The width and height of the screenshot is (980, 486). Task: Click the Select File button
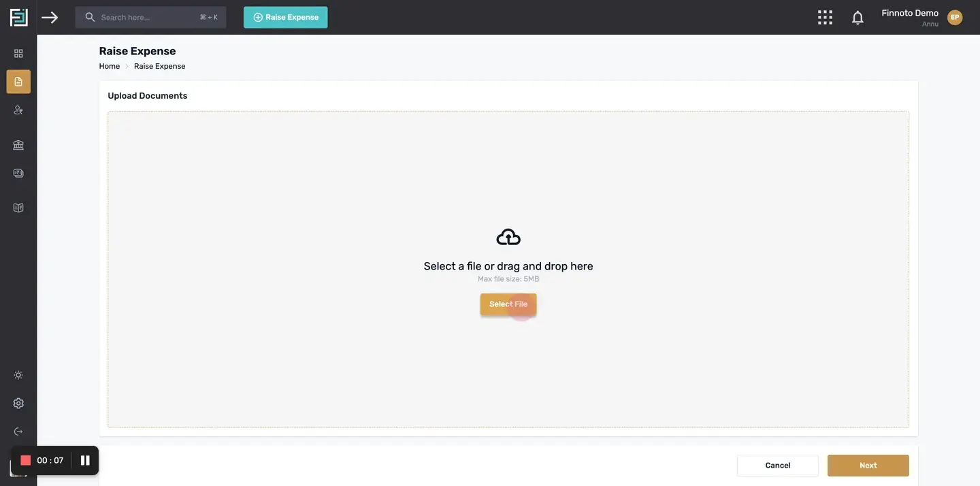tap(508, 304)
